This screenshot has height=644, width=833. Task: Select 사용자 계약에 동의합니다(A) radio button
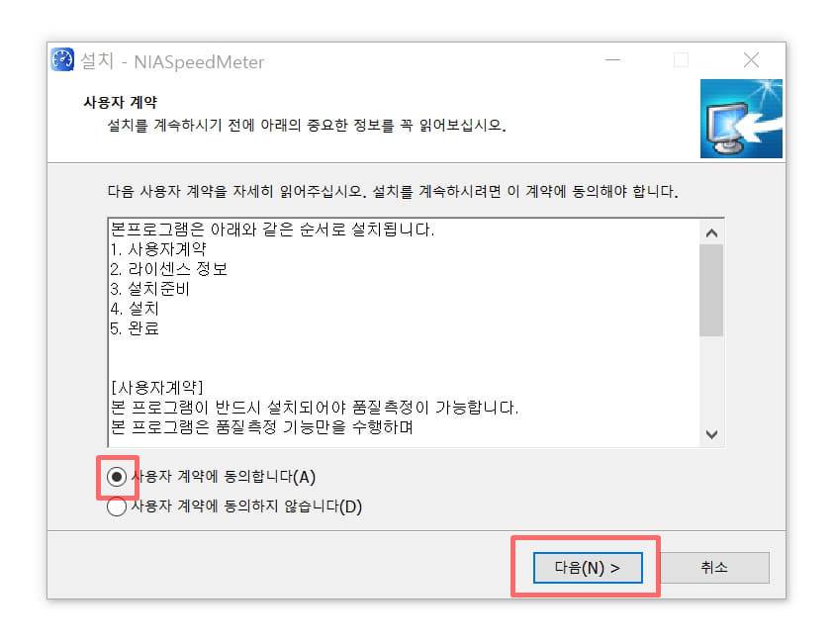click(117, 477)
